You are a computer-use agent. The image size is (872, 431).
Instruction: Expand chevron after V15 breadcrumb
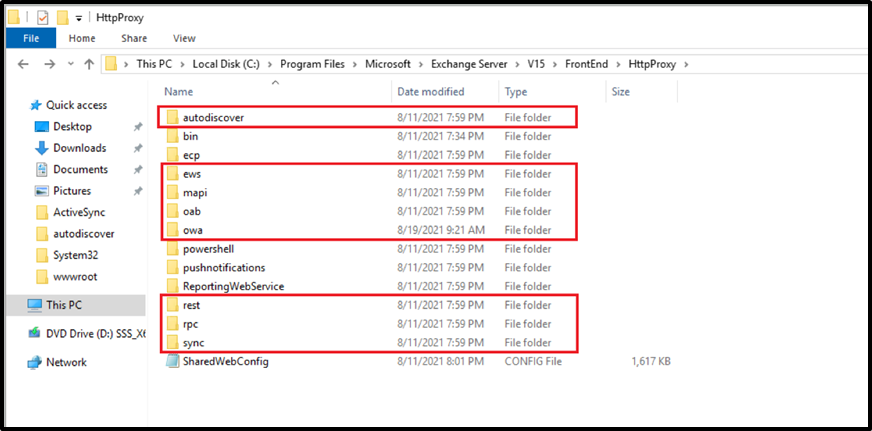coord(555,64)
